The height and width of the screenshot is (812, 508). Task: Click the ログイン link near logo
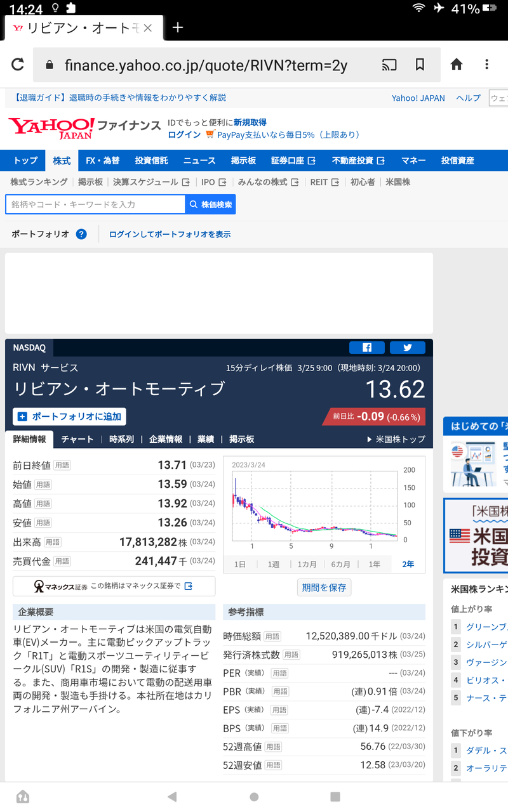tap(184, 134)
